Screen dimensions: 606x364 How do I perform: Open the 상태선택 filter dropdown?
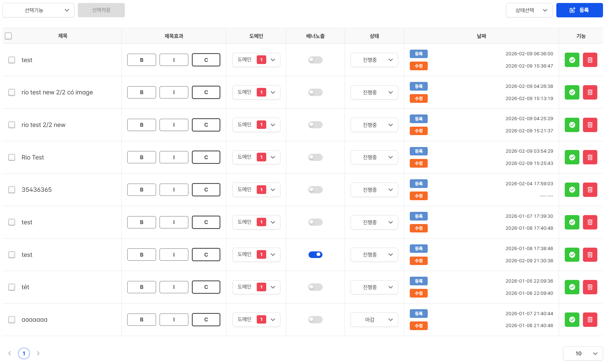point(529,10)
